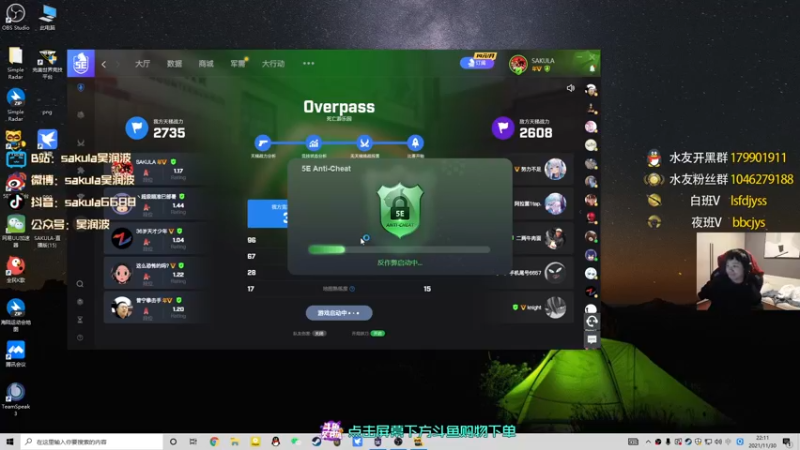The height and width of the screenshot is (450, 800).
Task: Click the 5E Anti-Cheat shield logo
Action: point(400,210)
